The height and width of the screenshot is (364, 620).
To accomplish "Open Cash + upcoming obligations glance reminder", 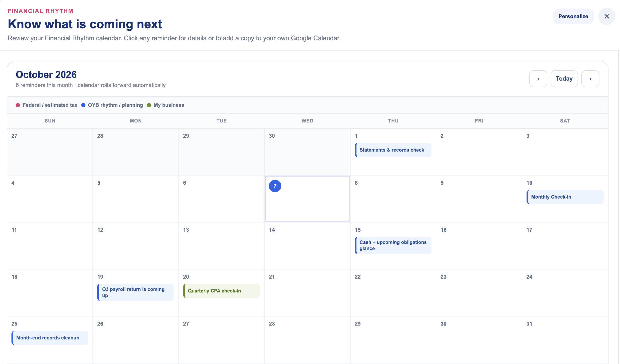I will 393,245.
